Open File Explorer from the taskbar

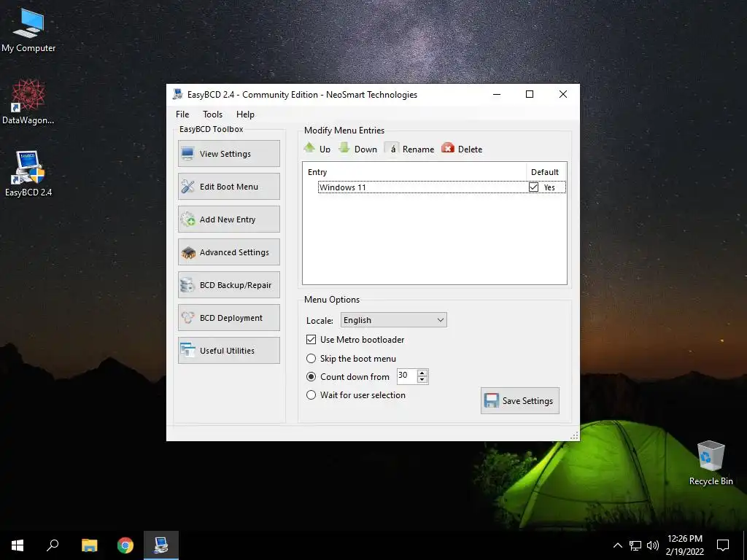click(89, 545)
